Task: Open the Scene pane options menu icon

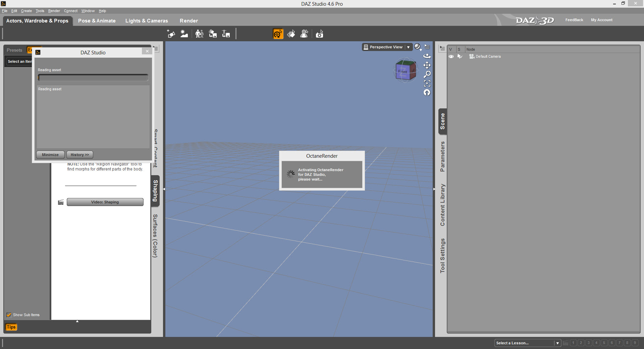Action: [x=442, y=49]
